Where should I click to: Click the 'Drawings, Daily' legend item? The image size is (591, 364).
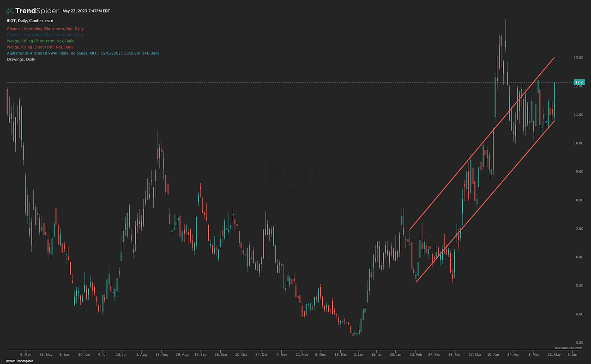tap(20, 59)
